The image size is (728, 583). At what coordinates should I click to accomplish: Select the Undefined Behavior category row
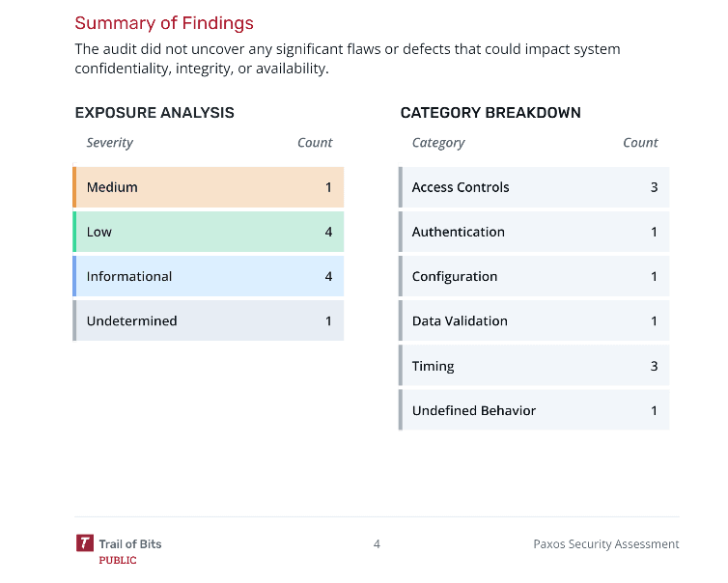pyautogui.click(x=534, y=410)
